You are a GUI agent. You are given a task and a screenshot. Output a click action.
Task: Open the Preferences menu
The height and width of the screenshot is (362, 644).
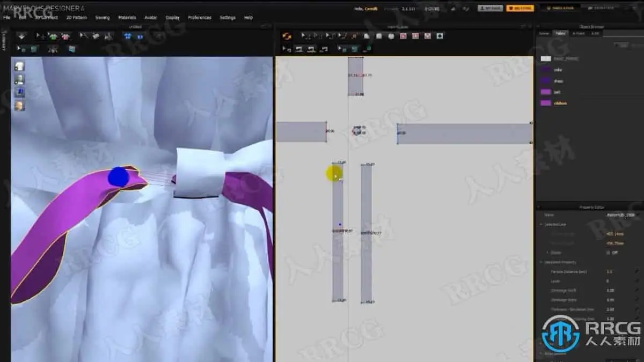[200, 18]
